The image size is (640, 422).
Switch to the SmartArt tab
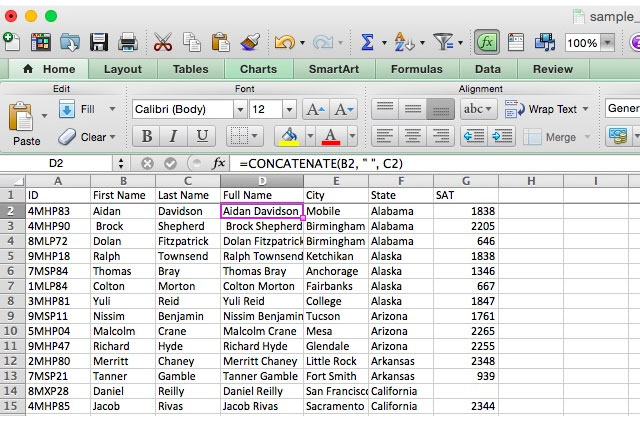[334, 69]
